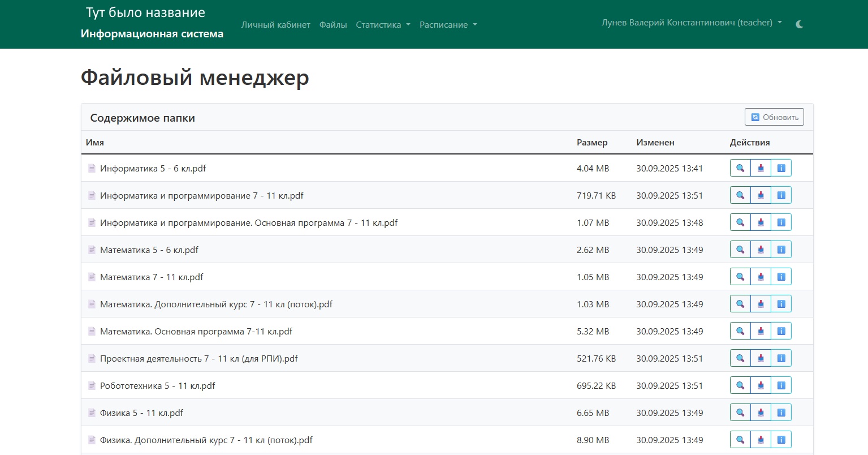The height and width of the screenshot is (455, 868).
Task: Preview Математика. Основная программа 7-11 кл.pdf
Action: 740,330
